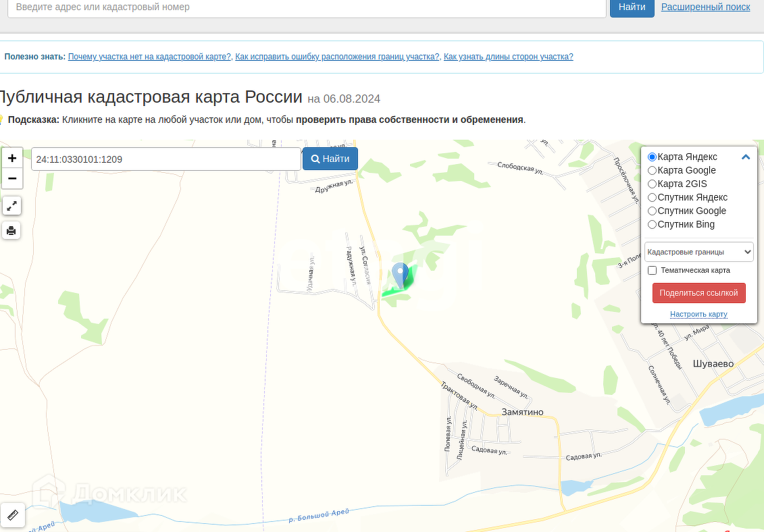
Task: Click р. Большой Арей river label
Action: click(x=319, y=515)
